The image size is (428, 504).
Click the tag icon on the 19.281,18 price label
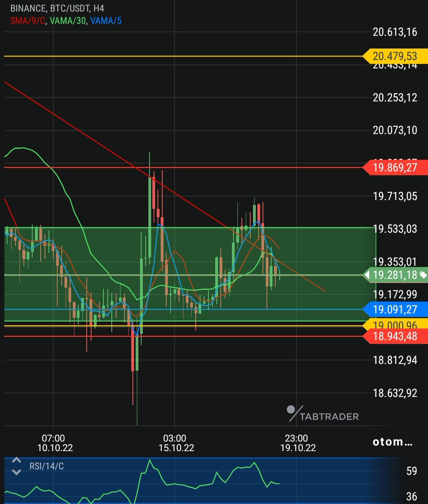(x=424, y=275)
